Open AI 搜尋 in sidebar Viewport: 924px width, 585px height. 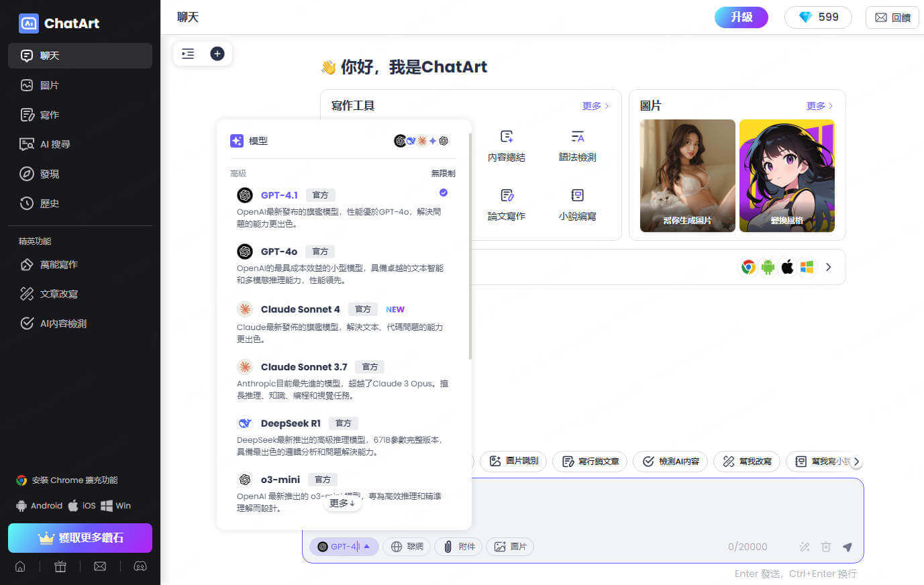(80, 144)
